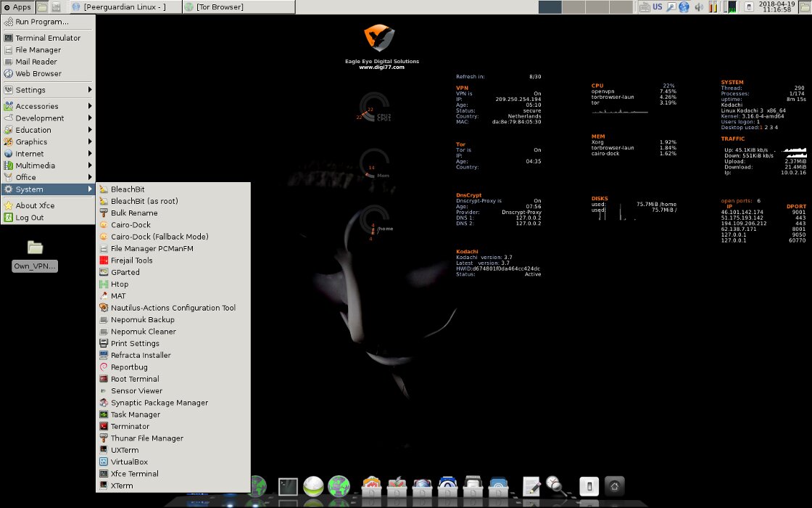This screenshot has height=508, width=812.
Task: Start VirtualBox from the System menu
Action: coord(129,462)
